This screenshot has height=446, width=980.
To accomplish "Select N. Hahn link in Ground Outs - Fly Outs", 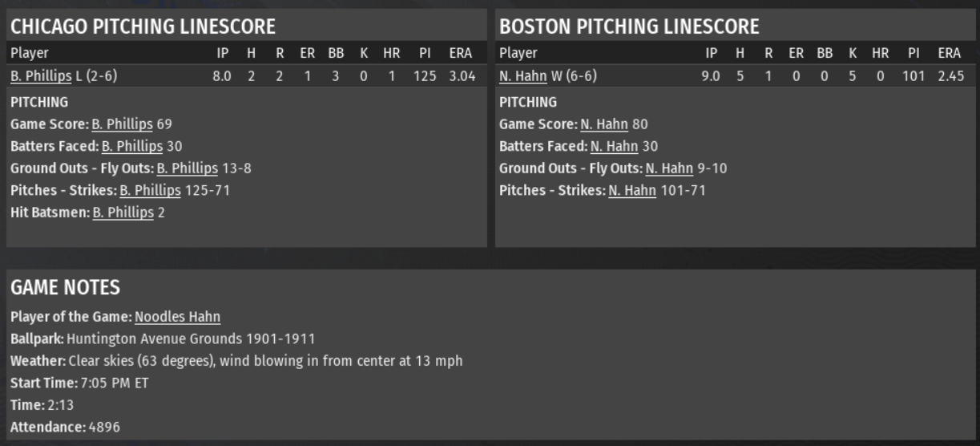I will point(669,168).
